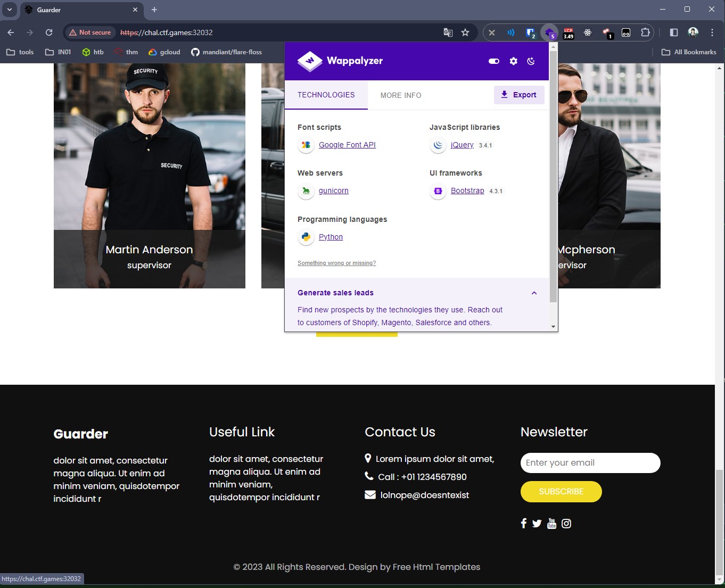
Task: Toggle the Wappalyzer enable switch
Action: [x=494, y=61]
